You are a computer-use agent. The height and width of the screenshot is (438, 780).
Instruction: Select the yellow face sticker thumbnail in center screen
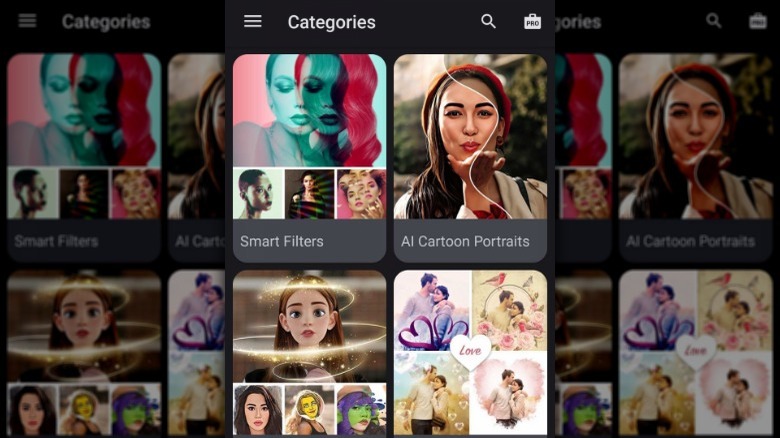309,410
